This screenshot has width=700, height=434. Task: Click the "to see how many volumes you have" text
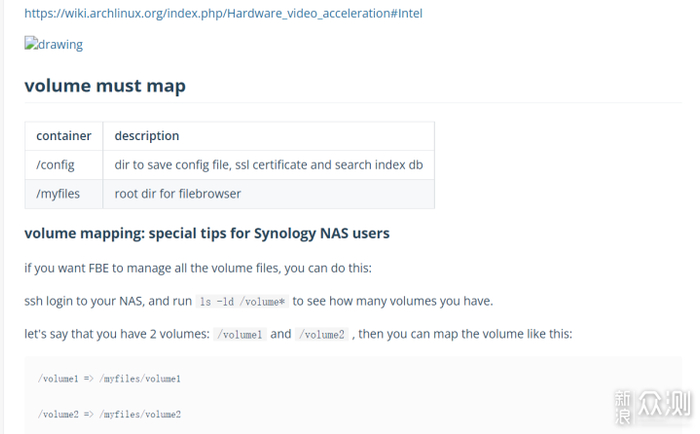(x=393, y=301)
